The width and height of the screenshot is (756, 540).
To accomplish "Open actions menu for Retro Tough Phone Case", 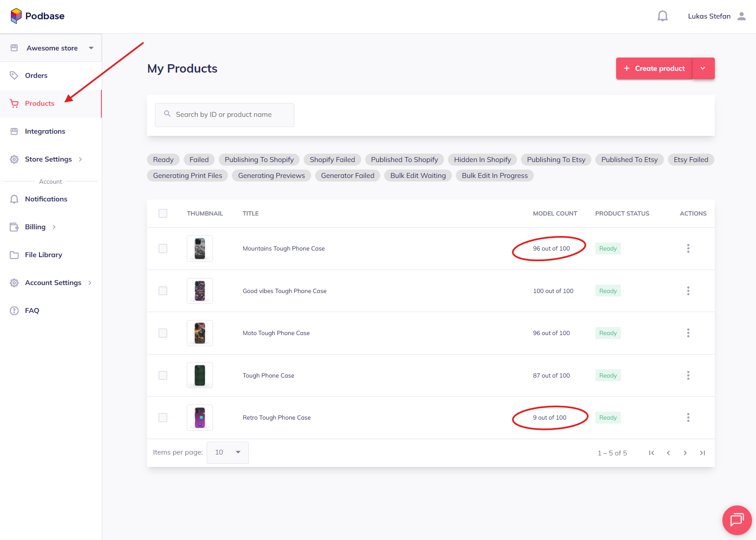I will [x=688, y=417].
